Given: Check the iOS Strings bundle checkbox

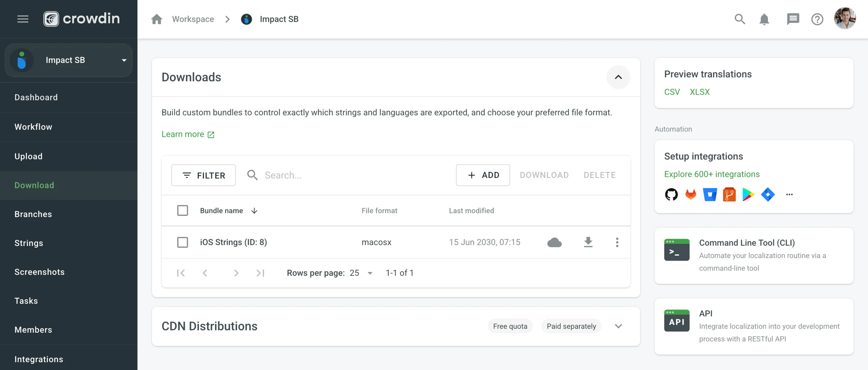Looking at the screenshot, I should tap(182, 242).
